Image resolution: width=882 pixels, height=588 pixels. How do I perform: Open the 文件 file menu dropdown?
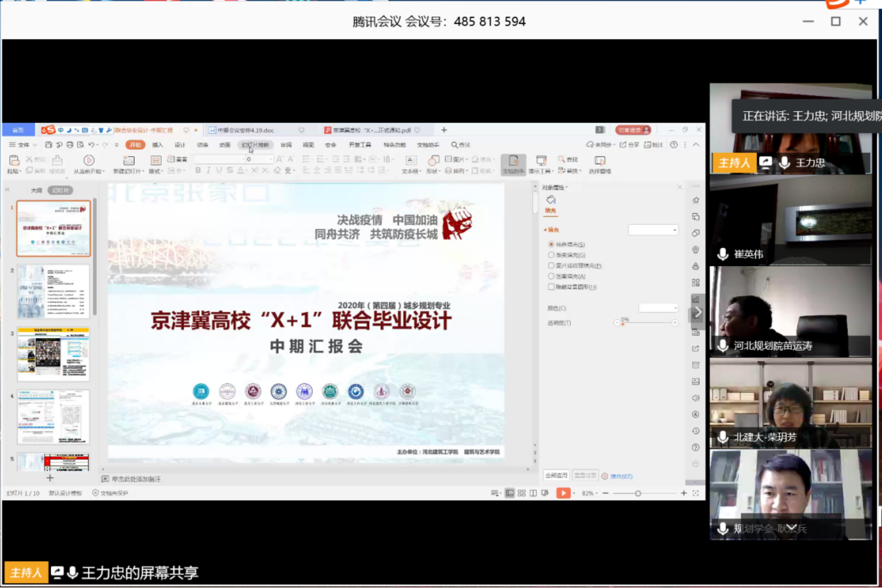(x=23, y=145)
